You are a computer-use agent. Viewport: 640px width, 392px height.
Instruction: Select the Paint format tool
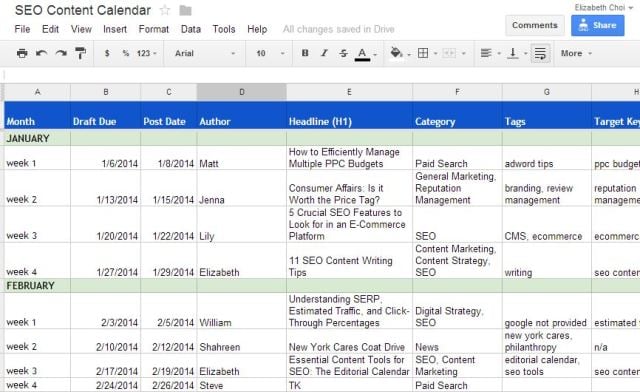pos(80,53)
